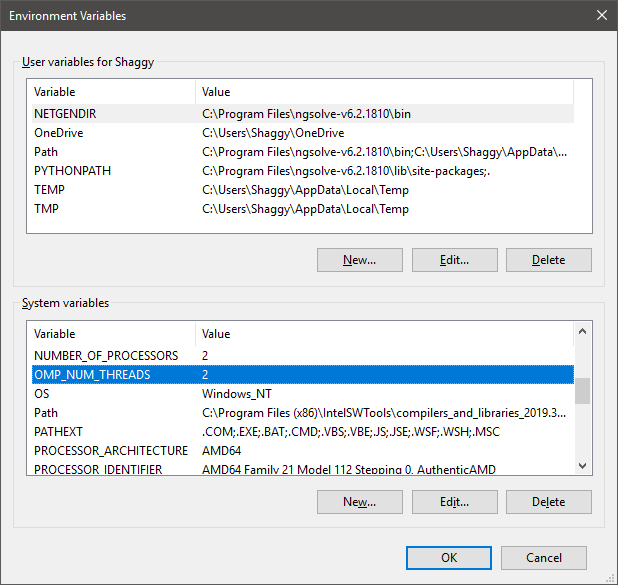Viewport: 618px width, 585px height.
Task: Select PROCESSOR_ARCHITECTURE system variable
Action: coord(303,451)
